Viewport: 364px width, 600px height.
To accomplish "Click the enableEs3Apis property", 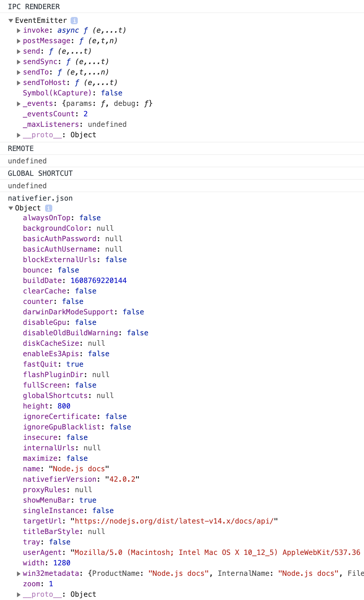I will 51,354.
